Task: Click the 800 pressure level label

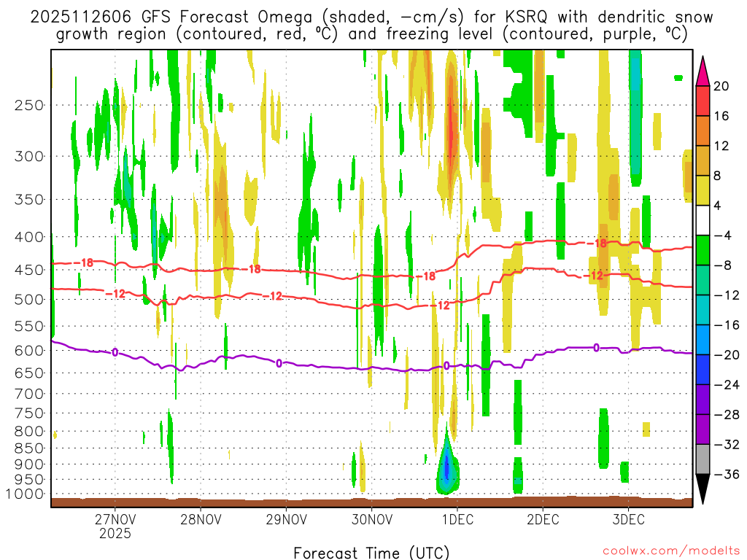Action: point(29,432)
